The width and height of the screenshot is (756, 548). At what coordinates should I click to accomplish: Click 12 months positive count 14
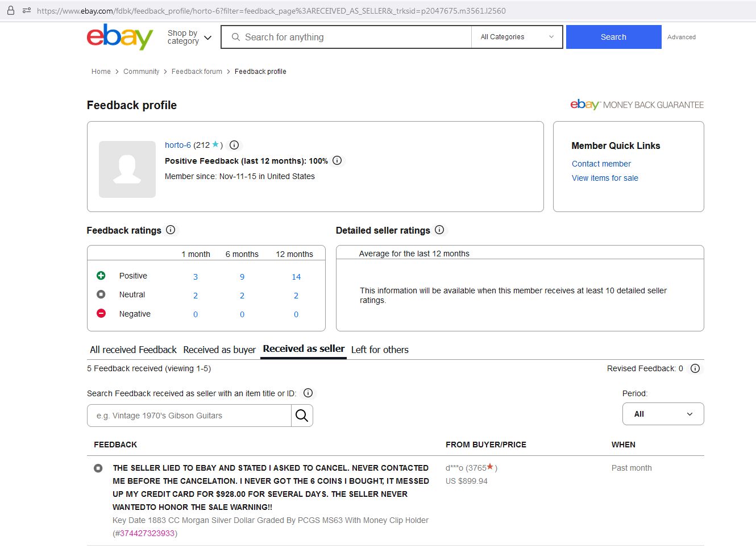pos(296,277)
